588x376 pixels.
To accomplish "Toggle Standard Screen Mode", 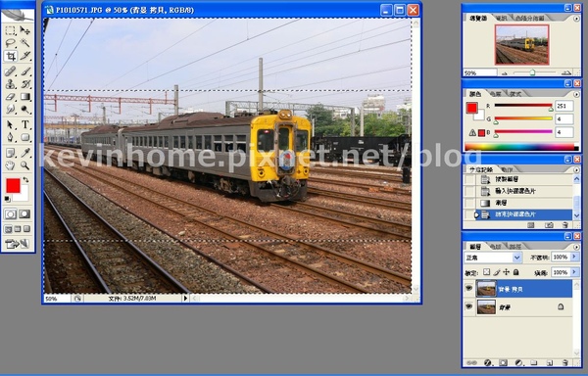I will click(x=8, y=229).
